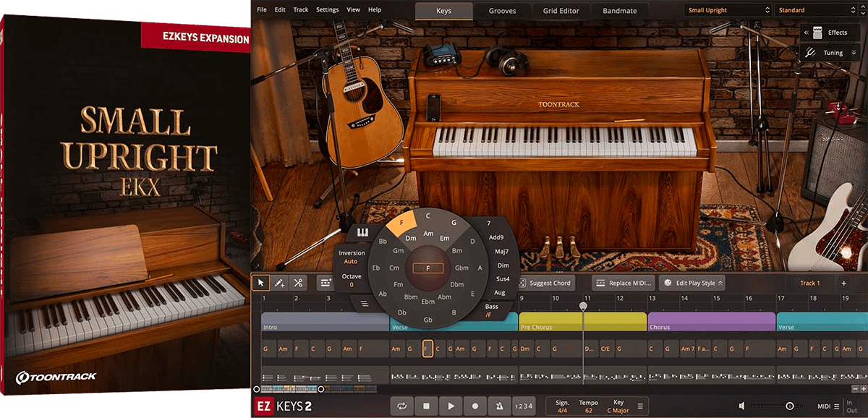
Task: Open the File menu
Action: [261, 10]
